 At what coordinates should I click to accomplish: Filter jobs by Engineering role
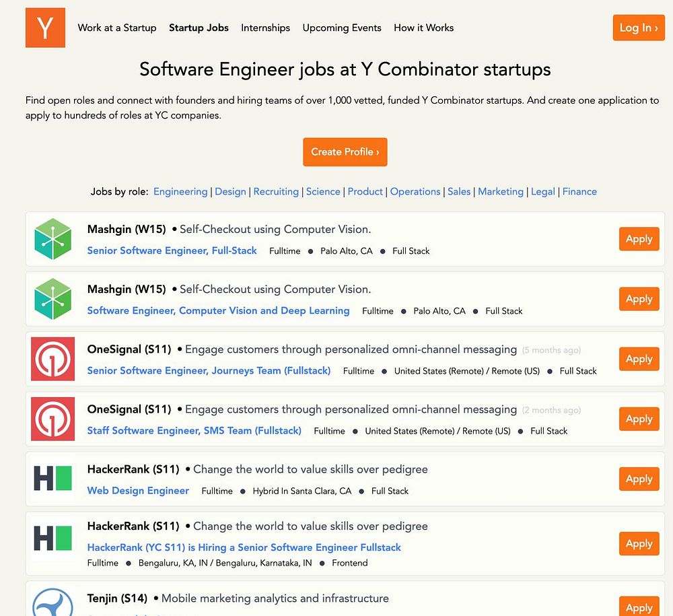[180, 191]
